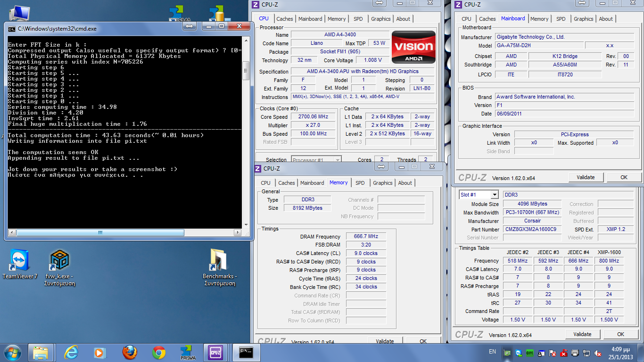
Task: Click 'Total computation time' line in cmd
Action: (106, 135)
